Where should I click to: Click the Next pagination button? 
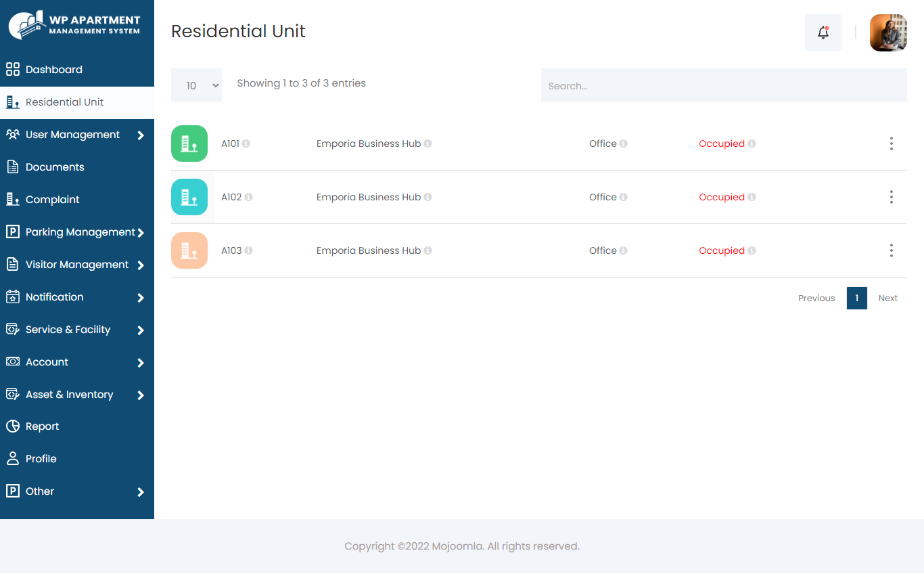click(x=888, y=298)
